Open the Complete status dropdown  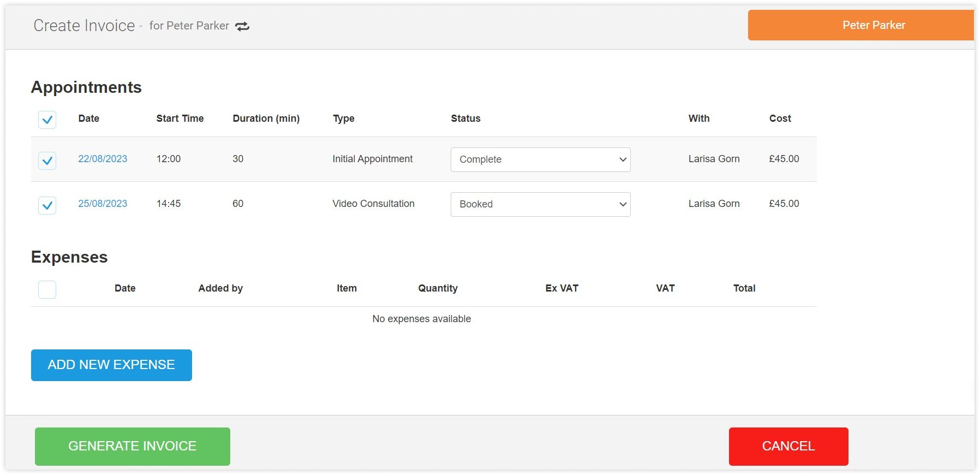point(540,159)
